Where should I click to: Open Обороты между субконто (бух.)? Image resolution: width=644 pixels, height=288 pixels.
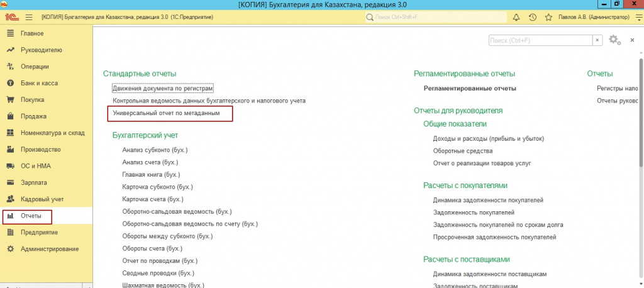(x=167, y=236)
